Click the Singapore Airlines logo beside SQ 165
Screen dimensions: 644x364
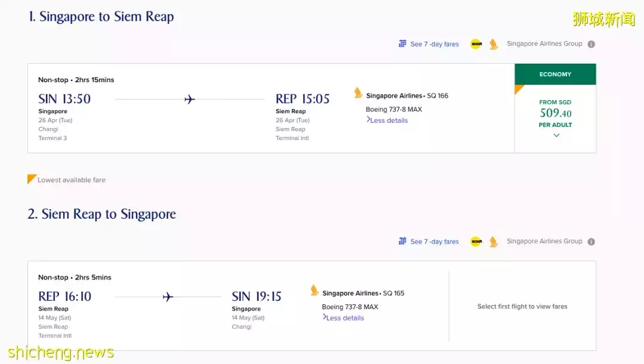click(315, 290)
